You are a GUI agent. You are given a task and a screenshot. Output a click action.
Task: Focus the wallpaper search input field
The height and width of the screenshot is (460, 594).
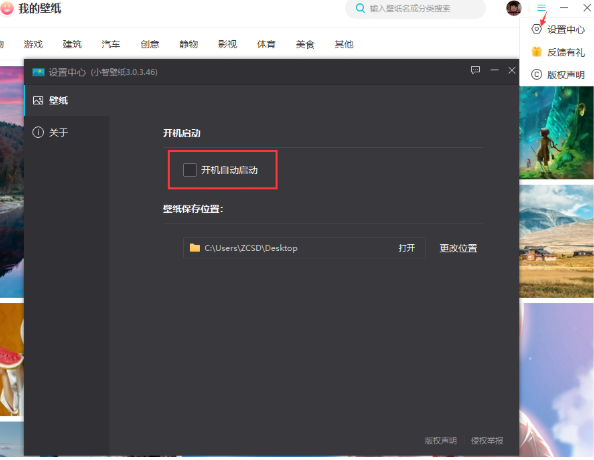click(x=416, y=8)
